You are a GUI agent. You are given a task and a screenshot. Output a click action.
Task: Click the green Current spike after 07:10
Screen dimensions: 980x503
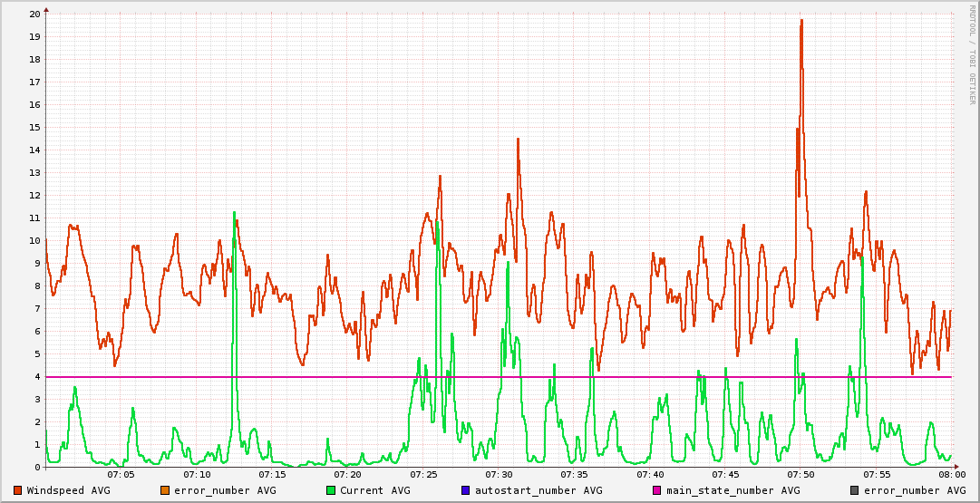pyautogui.click(x=235, y=214)
